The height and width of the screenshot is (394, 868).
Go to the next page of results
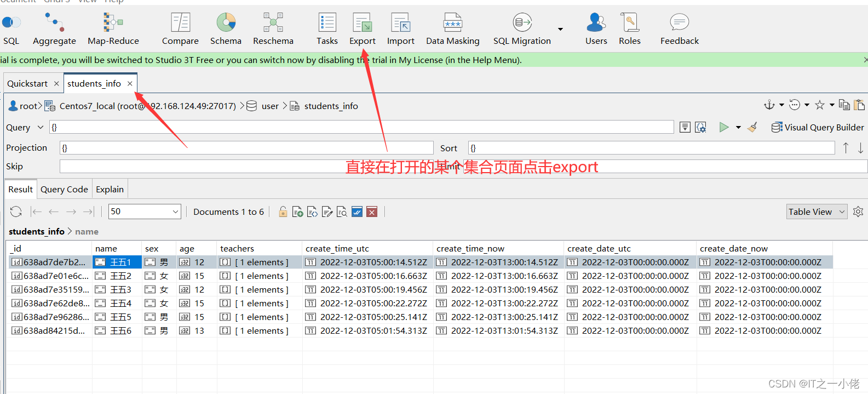pyautogui.click(x=71, y=212)
